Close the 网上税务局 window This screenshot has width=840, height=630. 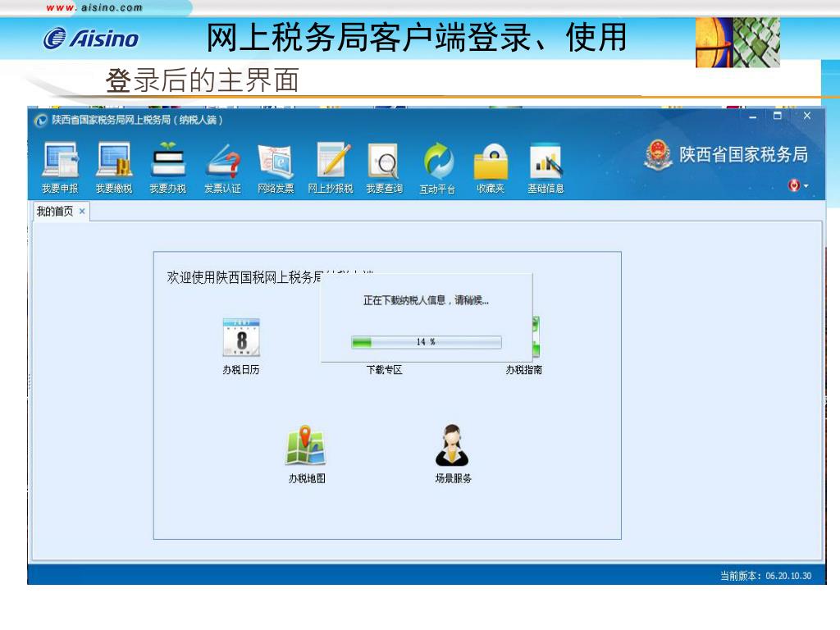click(807, 116)
